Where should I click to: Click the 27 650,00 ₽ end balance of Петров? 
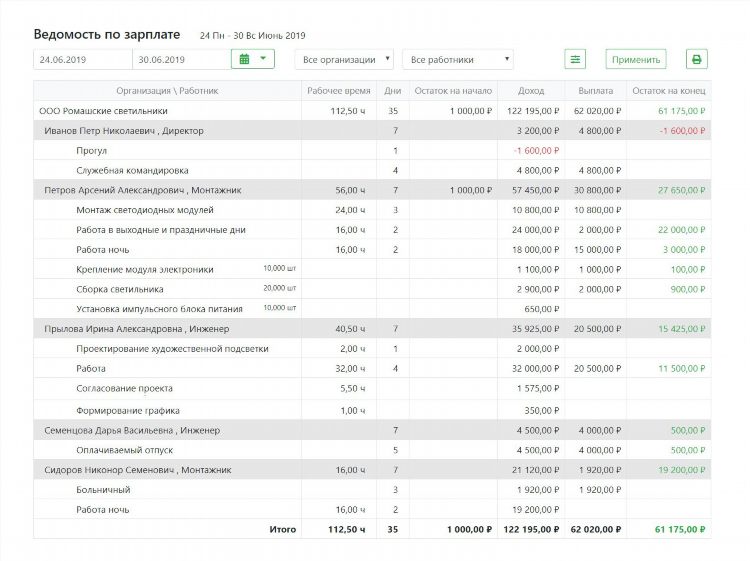[682, 190]
